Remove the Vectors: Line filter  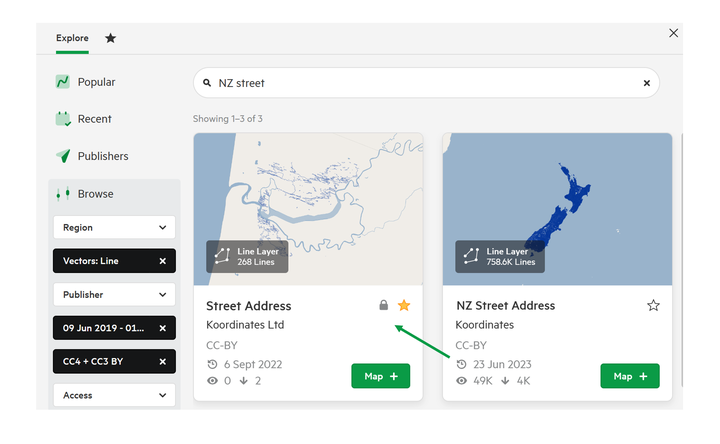pos(163,261)
